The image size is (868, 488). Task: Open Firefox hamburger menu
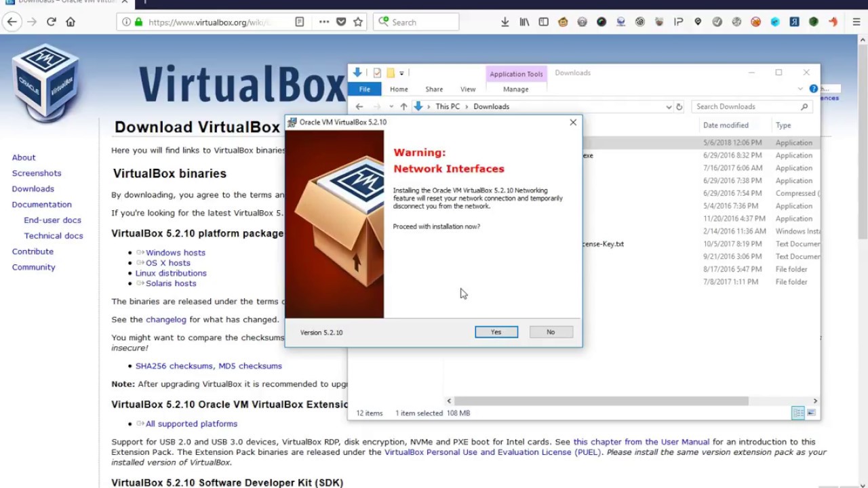856,22
